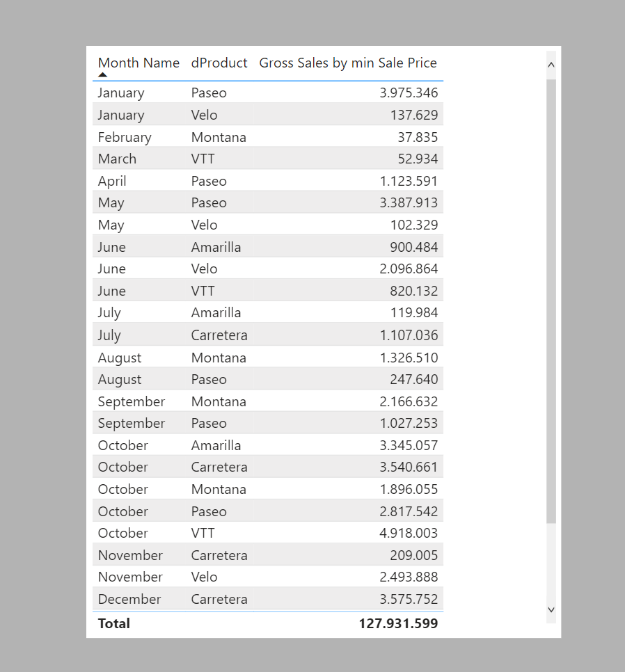Select the value 247.640
Image resolution: width=625 pixels, height=672 pixels.
pos(414,379)
